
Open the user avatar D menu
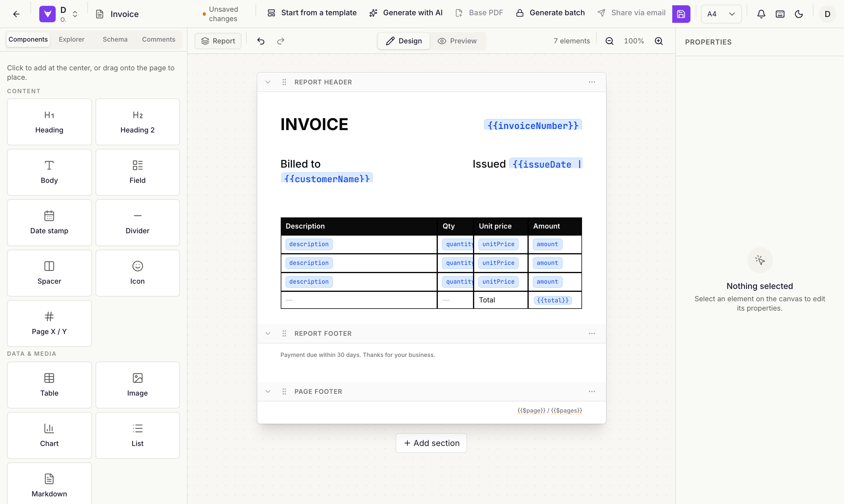827,14
